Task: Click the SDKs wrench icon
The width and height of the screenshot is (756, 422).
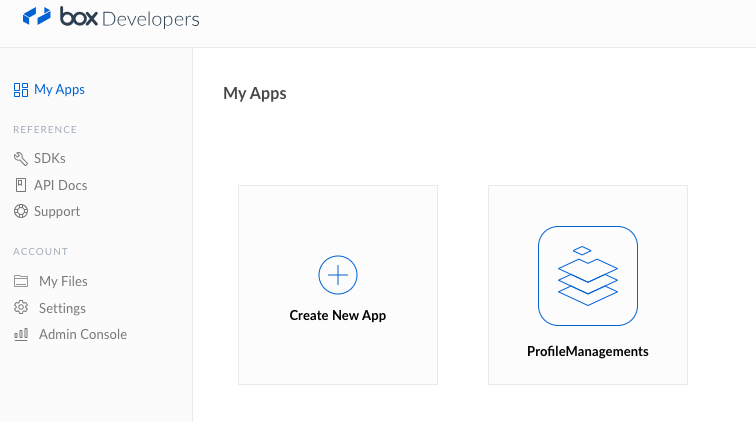Action: (21, 158)
